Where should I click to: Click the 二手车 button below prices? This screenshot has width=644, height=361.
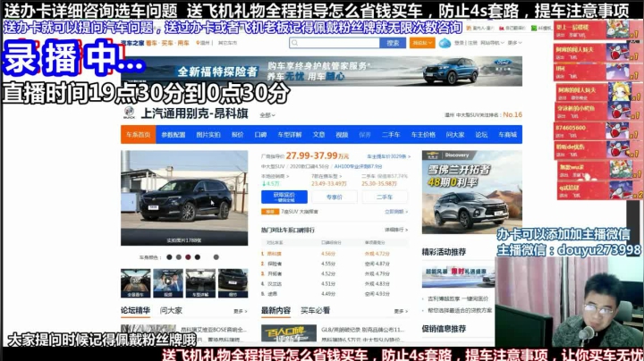385,197
